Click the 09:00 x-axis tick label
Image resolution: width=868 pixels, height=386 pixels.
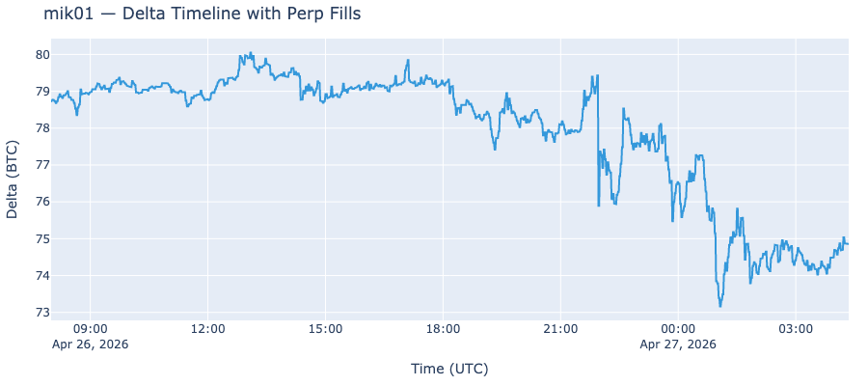coord(91,329)
